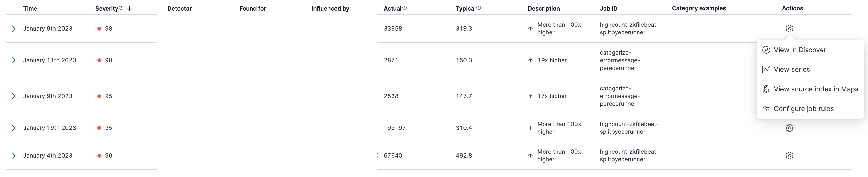868x177 pixels.
Task: Click the View series chart icon
Action: tap(766, 69)
